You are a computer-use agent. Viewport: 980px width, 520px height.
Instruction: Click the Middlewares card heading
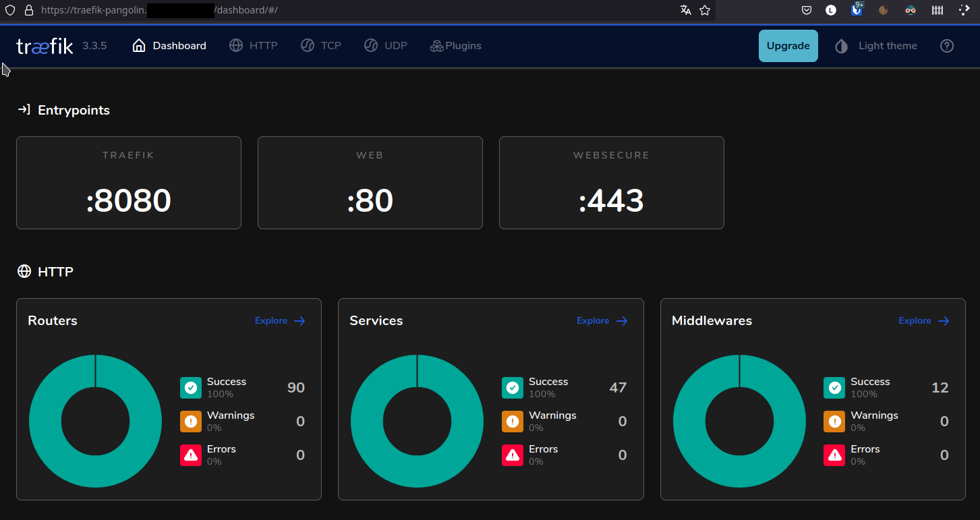tap(712, 320)
